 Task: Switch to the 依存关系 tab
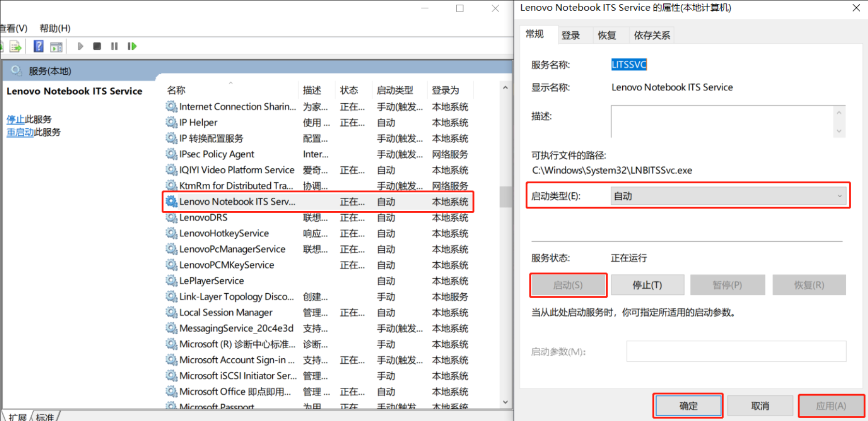[652, 35]
